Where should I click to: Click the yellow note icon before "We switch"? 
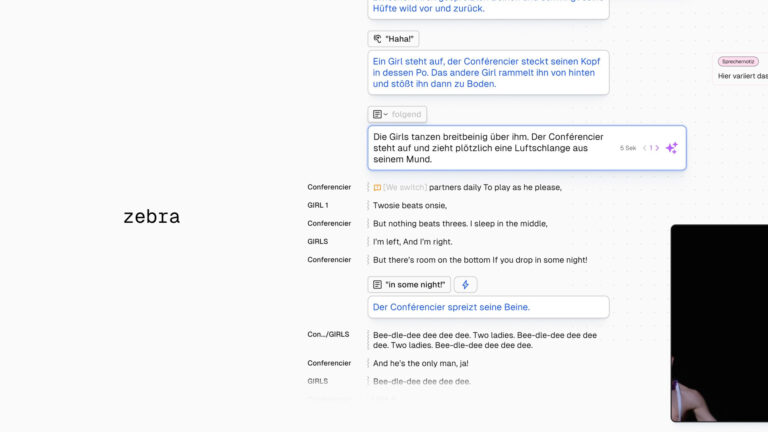point(378,188)
